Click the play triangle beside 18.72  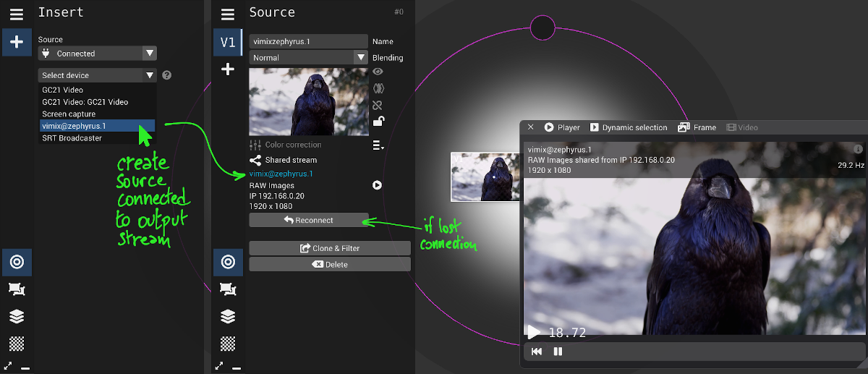coord(534,333)
